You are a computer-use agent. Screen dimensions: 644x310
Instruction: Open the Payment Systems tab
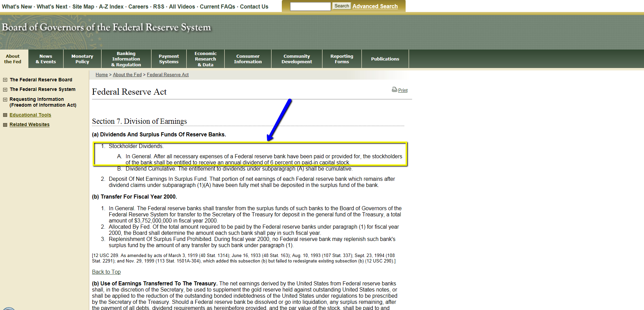[169, 59]
